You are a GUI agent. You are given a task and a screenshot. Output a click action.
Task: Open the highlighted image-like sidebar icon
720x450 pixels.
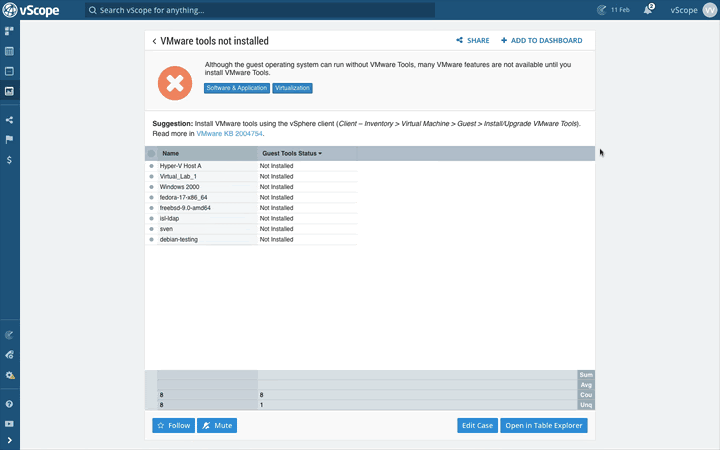pos(9,91)
